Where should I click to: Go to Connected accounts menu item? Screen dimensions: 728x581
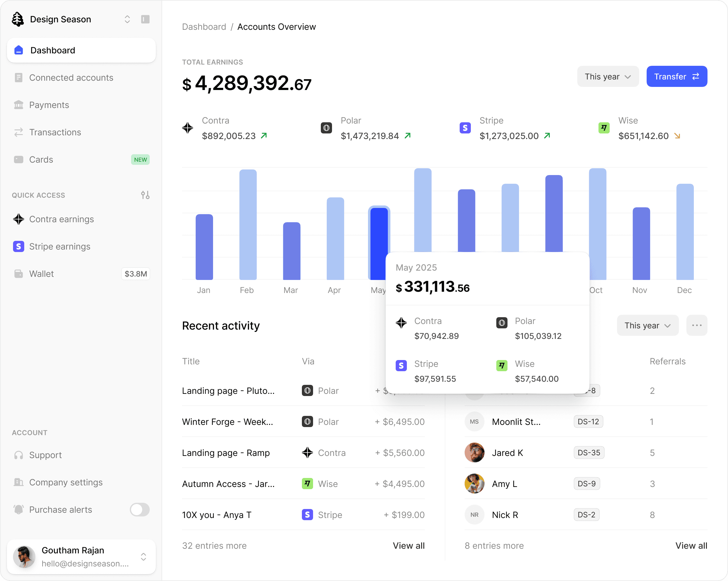click(x=71, y=78)
